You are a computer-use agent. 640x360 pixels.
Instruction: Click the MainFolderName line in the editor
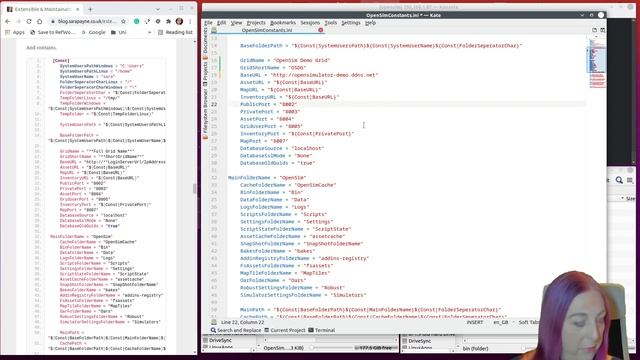[x=267, y=178]
